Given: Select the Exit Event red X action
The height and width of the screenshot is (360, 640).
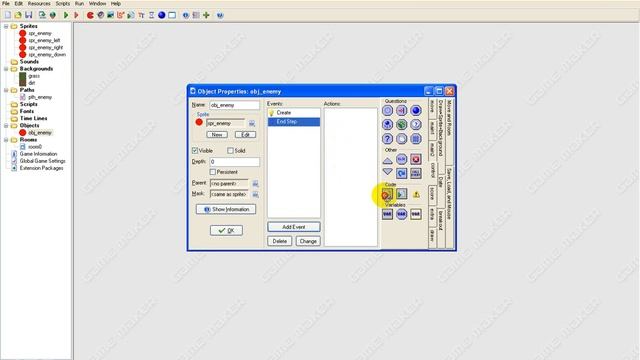Looking at the screenshot, I should [416, 159].
